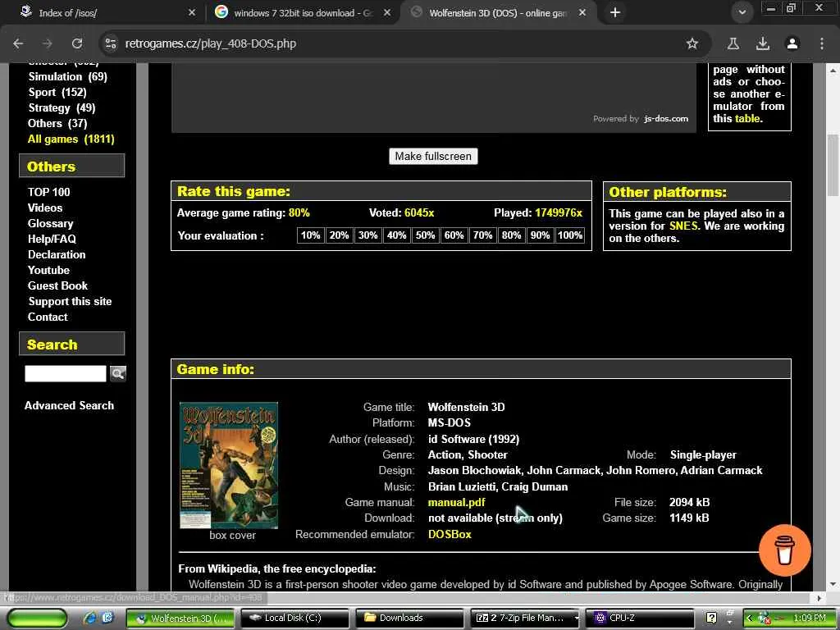Click the Wolfenstein 3D box cover thumbnail
The height and width of the screenshot is (630, 840).
229,466
